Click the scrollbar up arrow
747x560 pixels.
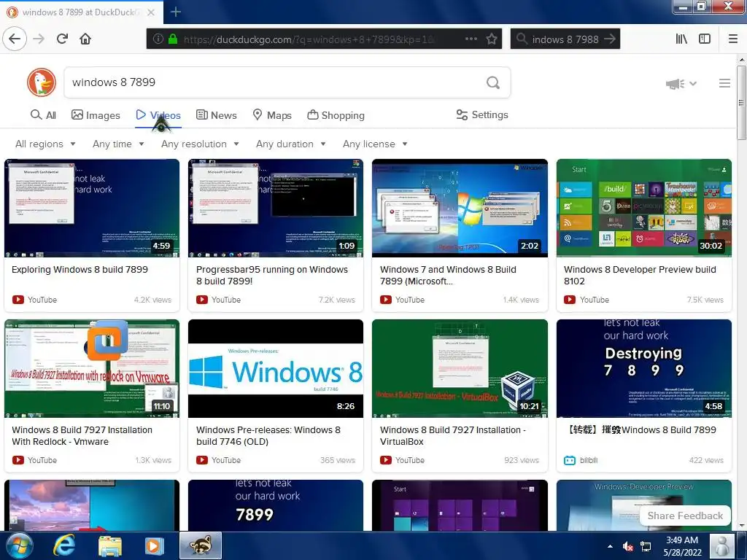(x=741, y=60)
